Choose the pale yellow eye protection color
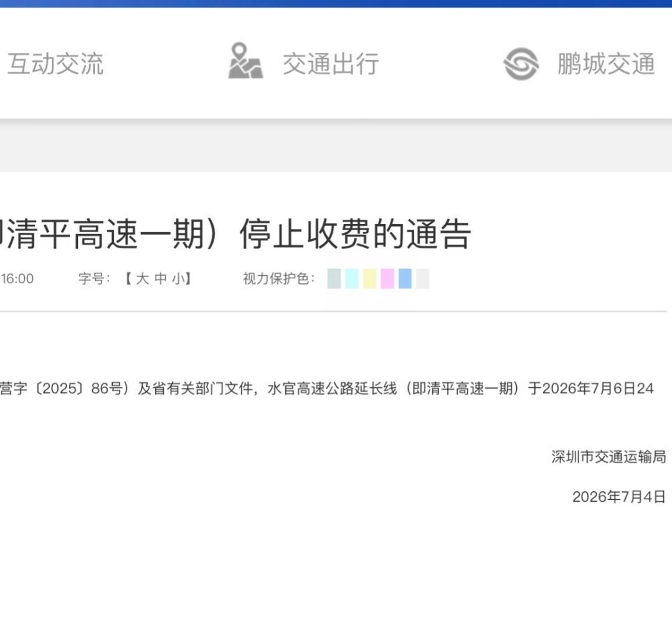672x617 pixels. click(x=369, y=278)
